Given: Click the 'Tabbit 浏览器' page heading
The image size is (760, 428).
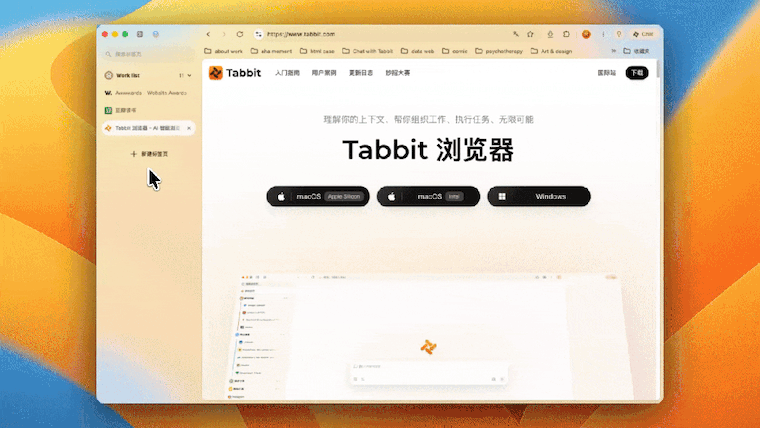Looking at the screenshot, I should pyautogui.click(x=428, y=150).
